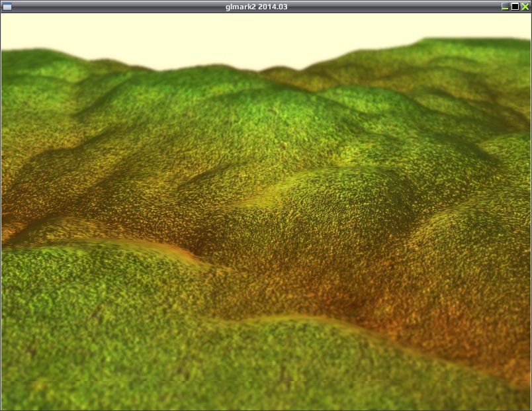
Task: Minimize the glmark2 window
Action: point(505,7)
